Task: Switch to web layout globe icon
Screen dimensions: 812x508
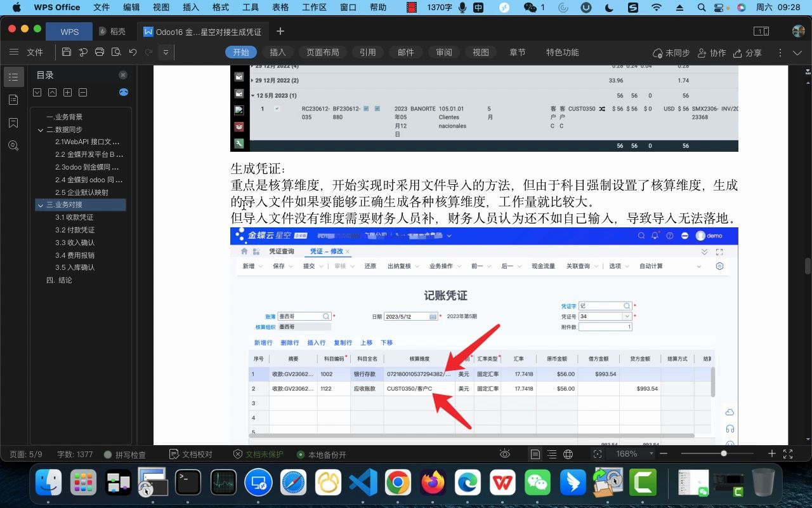Action: (568, 454)
